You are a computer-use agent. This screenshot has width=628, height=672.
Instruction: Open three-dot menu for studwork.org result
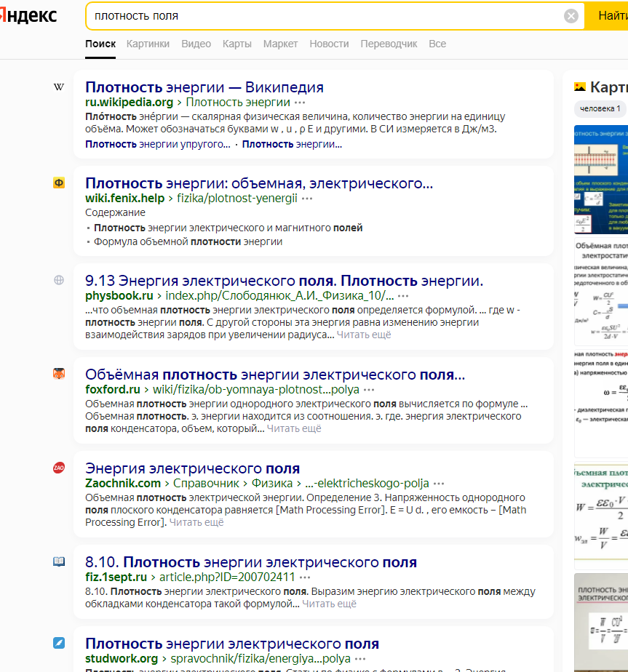pos(360,659)
